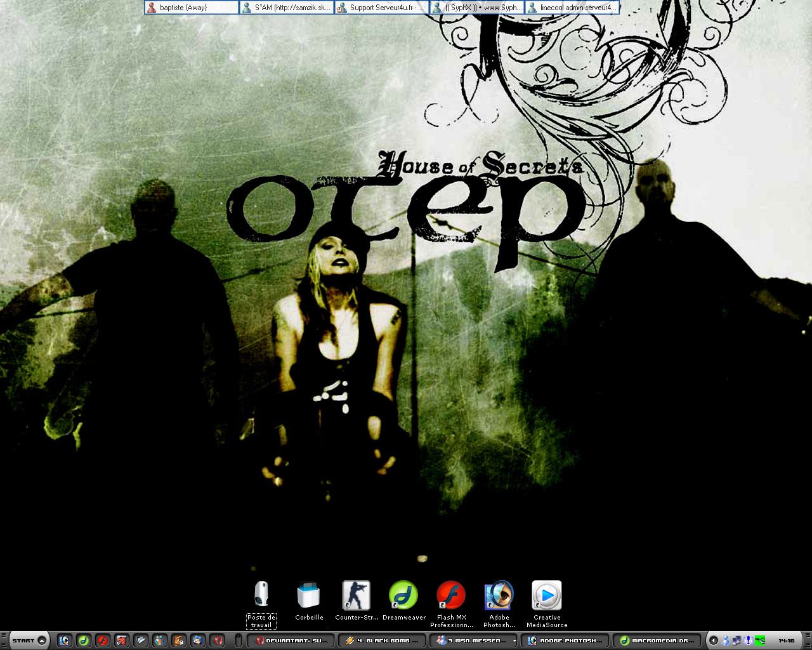Open Black Bomb Winamp taskbar button
Viewport: 812px width, 650px height.
pyautogui.click(x=382, y=640)
